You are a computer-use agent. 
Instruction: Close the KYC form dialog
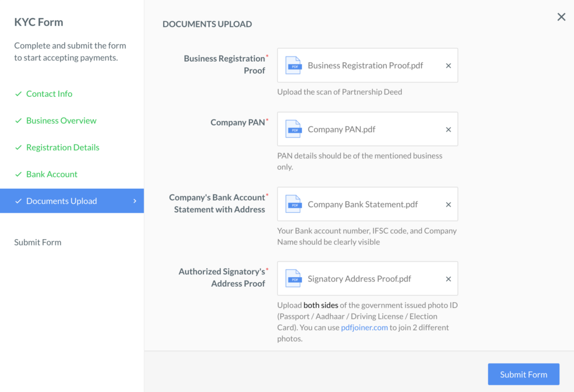tap(561, 17)
